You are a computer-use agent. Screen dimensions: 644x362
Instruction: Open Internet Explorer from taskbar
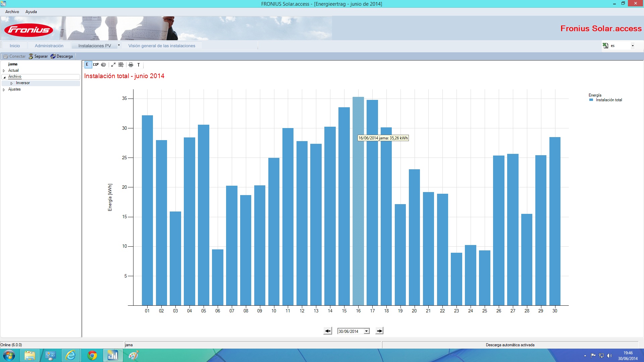click(71, 355)
